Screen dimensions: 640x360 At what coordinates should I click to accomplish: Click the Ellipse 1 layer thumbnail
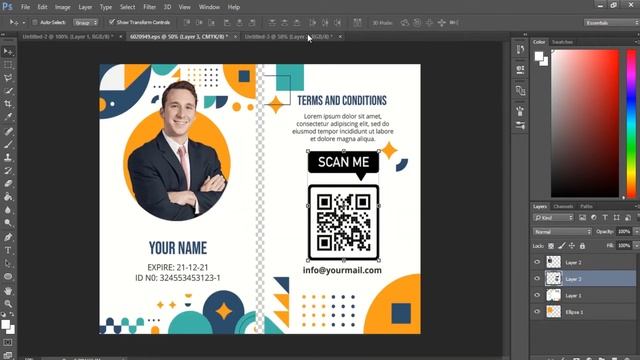tap(553, 311)
